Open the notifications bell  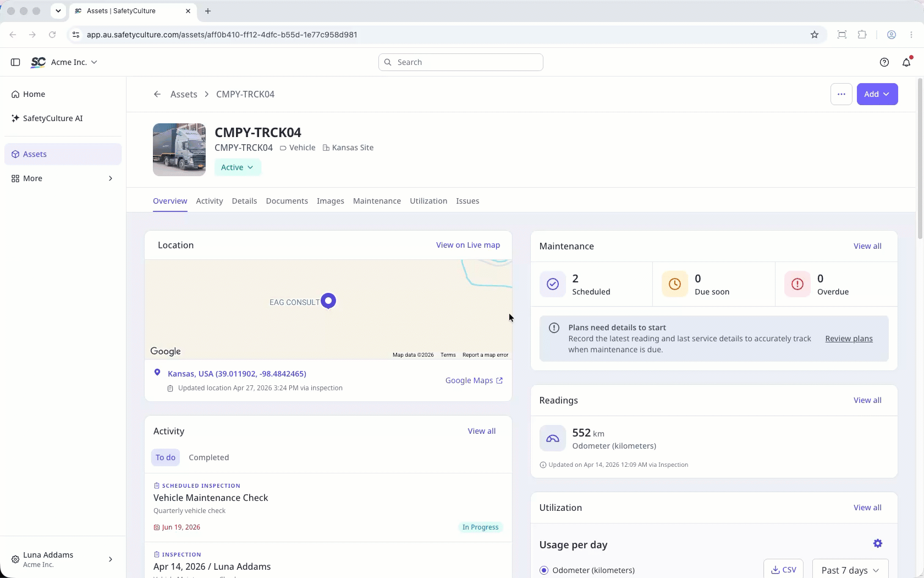click(x=907, y=62)
